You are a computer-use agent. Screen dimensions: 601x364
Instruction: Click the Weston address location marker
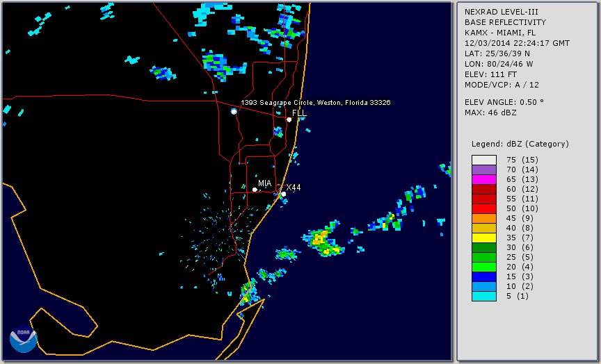[x=234, y=111]
